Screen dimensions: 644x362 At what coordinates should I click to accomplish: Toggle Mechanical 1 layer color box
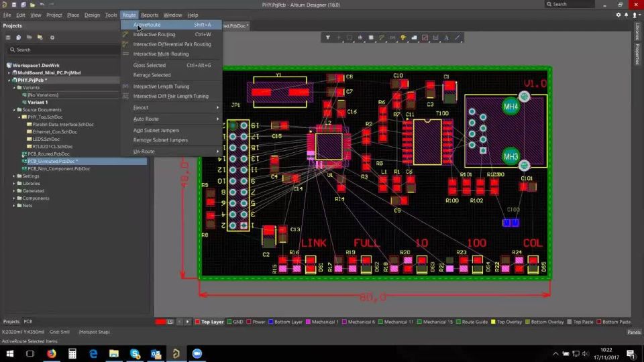pyautogui.click(x=308, y=322)
